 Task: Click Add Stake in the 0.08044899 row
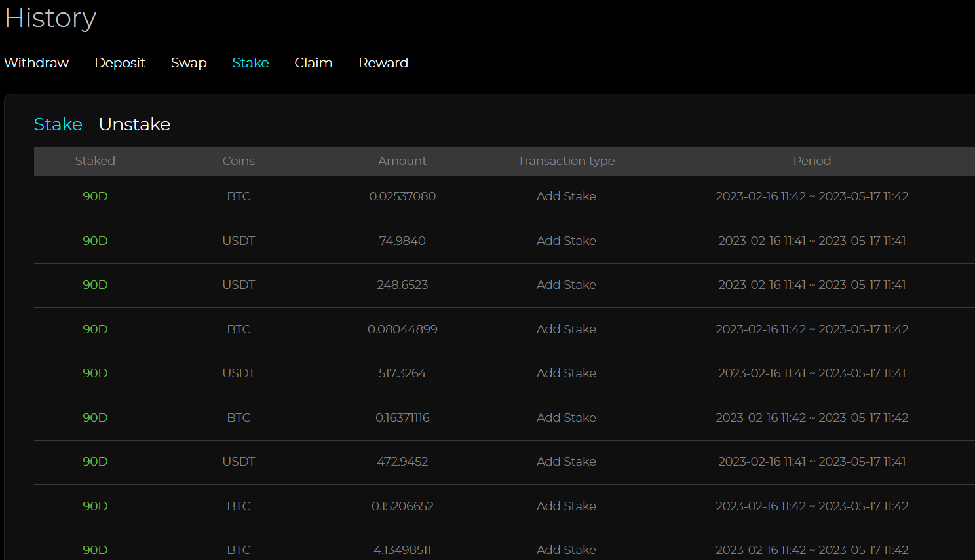[566, 329]
